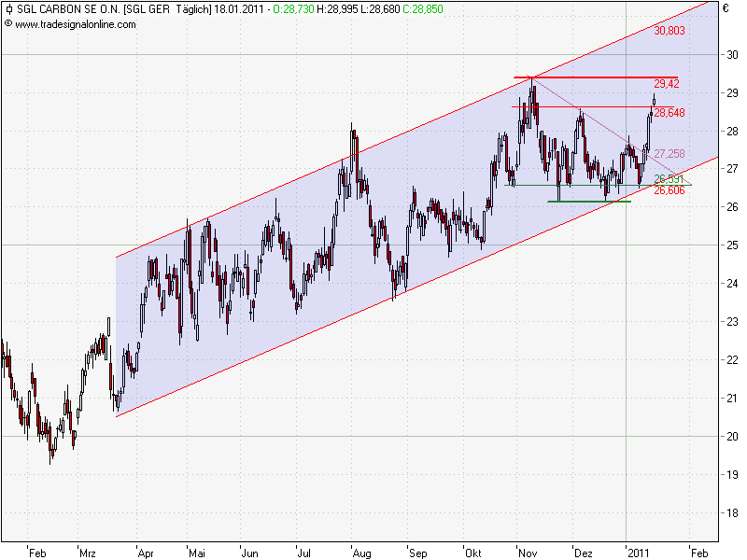The width and height of the screenshot is (747, 560).
Task: Click the 2011 year marker on time axis
Action: (637, 553)
